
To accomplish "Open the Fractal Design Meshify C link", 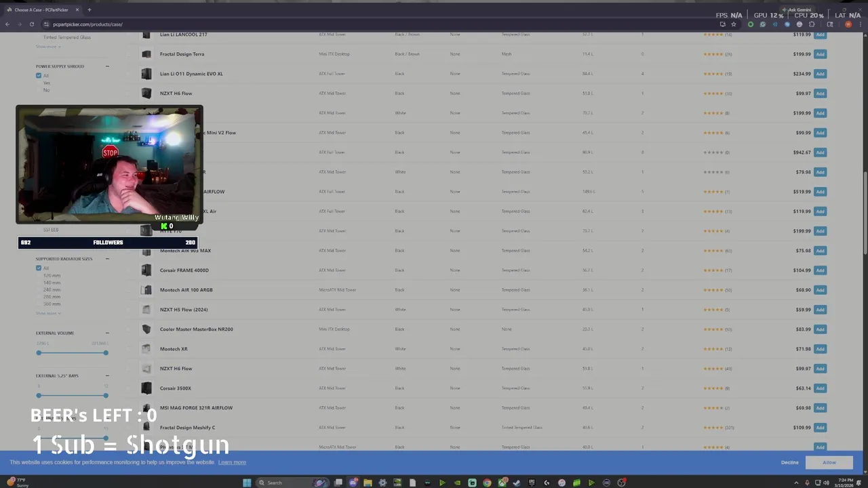I will coord(187,428).
